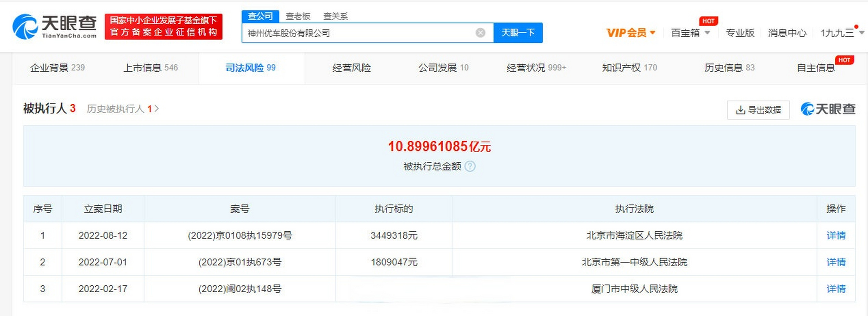The image size is (868, 316).
Task: Click the 执行法院 column header
Action: coord(635,209)
